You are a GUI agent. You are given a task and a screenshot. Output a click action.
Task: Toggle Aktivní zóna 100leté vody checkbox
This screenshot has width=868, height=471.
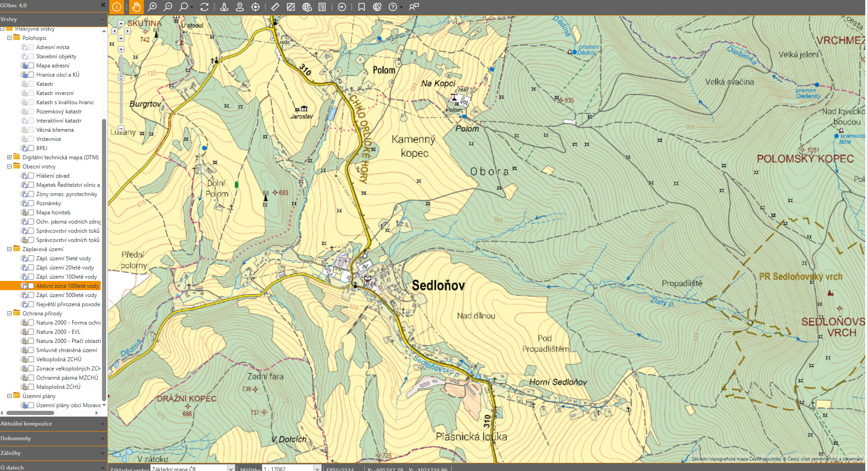(31, 286)
